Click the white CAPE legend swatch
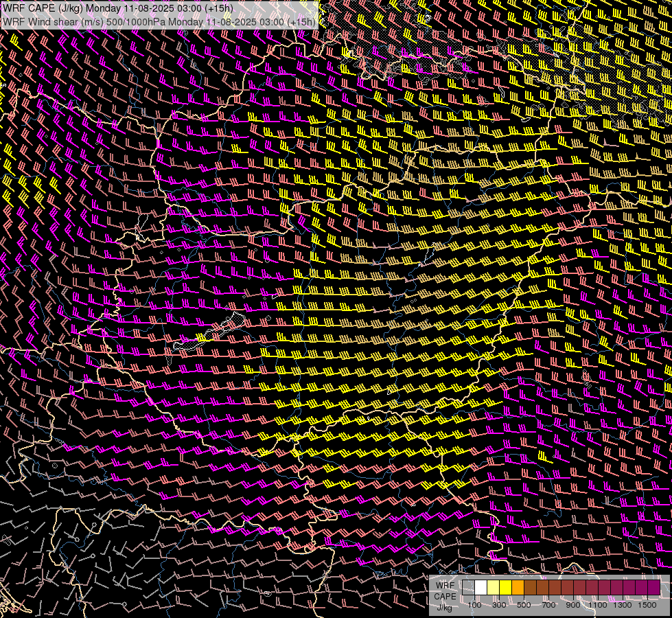The image size is (672, 618). click(x=481, y=588)
